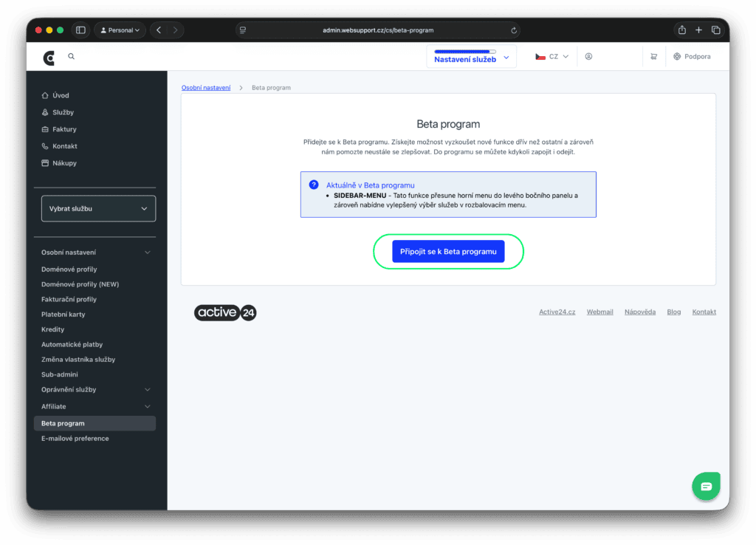
Task: Click the search icon in the header
Action: pyautogui.click(x=71, y=55)
